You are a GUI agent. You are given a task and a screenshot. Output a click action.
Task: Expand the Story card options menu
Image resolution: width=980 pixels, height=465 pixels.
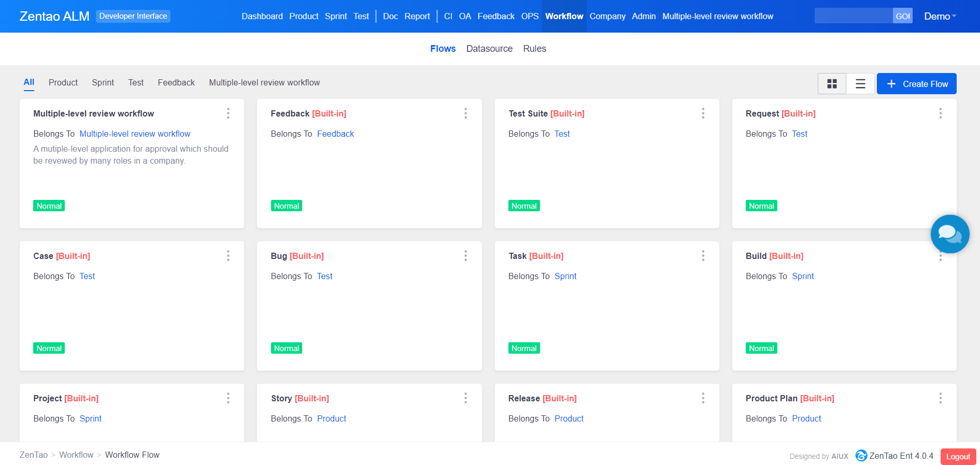coord(465,398)
